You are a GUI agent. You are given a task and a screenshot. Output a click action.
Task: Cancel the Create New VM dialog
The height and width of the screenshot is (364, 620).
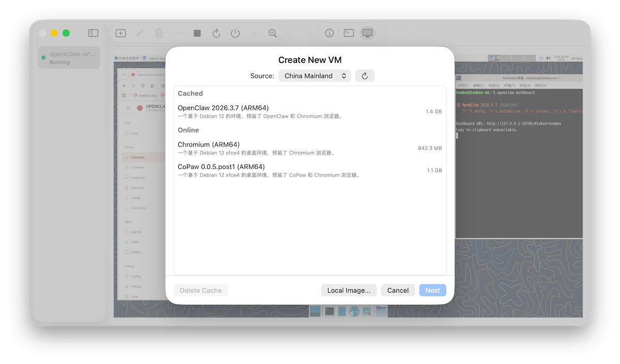[398, 290]
